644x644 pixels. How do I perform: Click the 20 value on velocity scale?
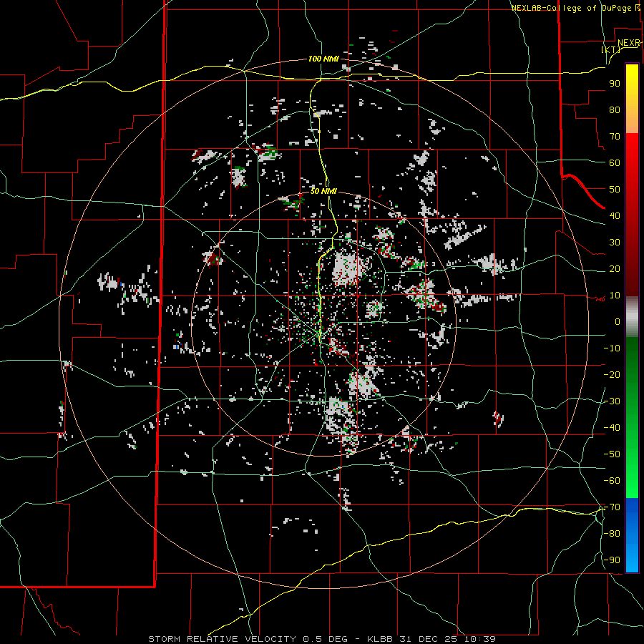coord(615,269)
